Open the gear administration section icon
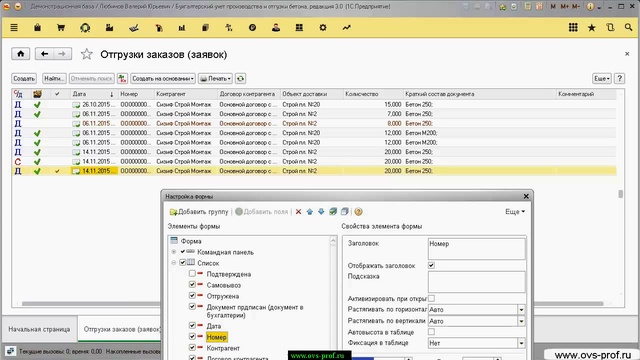This screenshot has width=640, height=360. point(323,28)
